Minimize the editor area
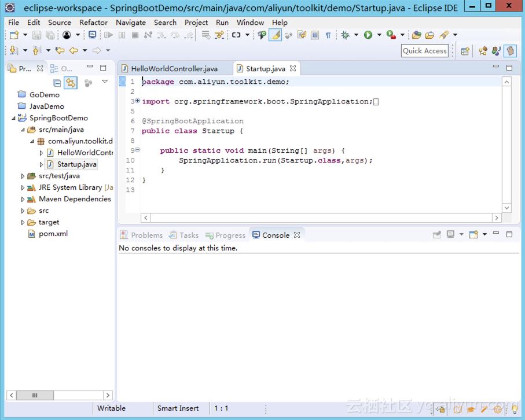The width and height of the screenshot is (525, 420). coord(496,67)
